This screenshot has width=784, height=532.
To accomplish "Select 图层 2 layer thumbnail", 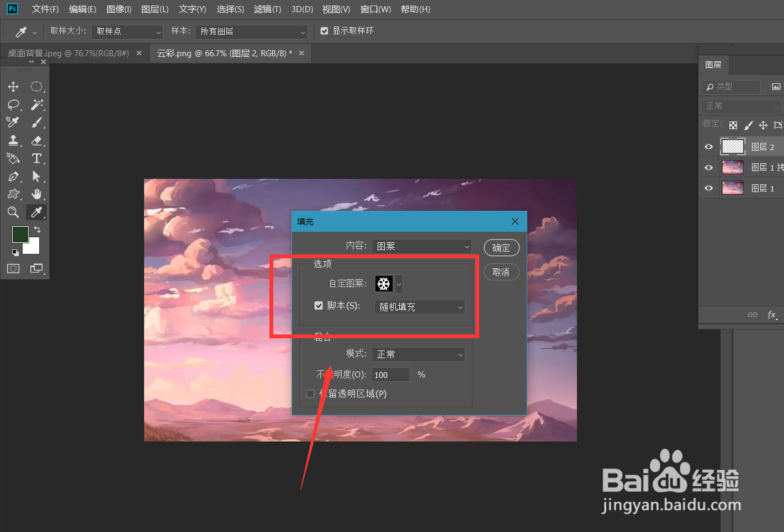I will pos(733,147).
